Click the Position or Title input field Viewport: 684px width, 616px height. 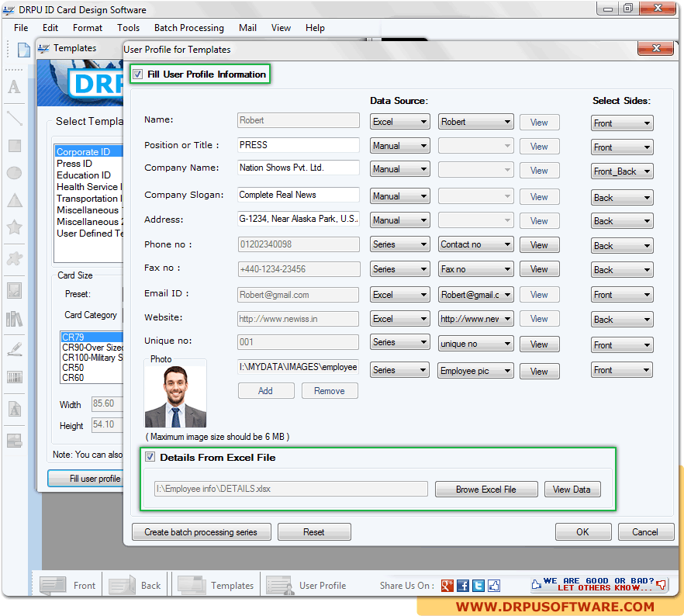pyautogui.click(x=299, y=145)
